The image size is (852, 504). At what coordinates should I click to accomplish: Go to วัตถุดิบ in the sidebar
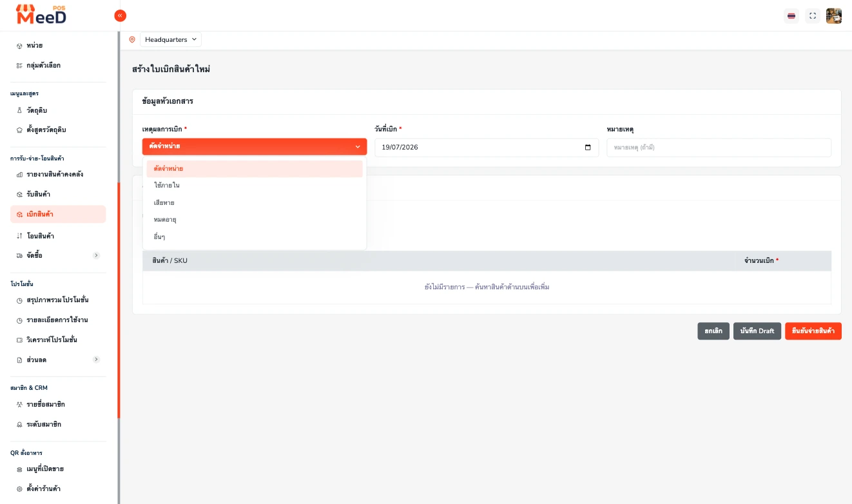(58, 110)
